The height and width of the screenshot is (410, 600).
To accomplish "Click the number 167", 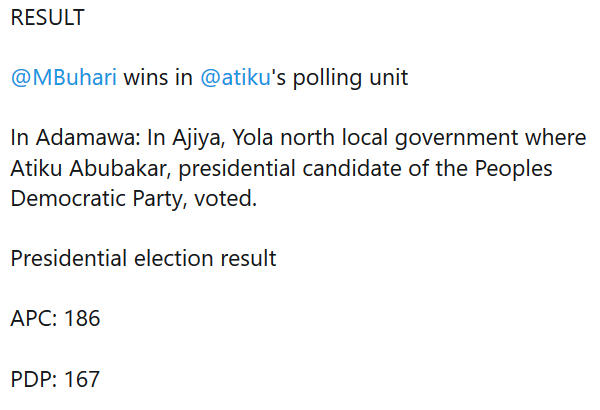I will coord(82,380).
